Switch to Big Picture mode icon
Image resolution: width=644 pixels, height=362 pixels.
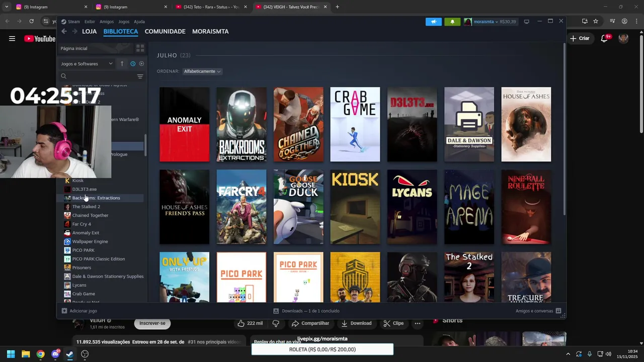527,22
